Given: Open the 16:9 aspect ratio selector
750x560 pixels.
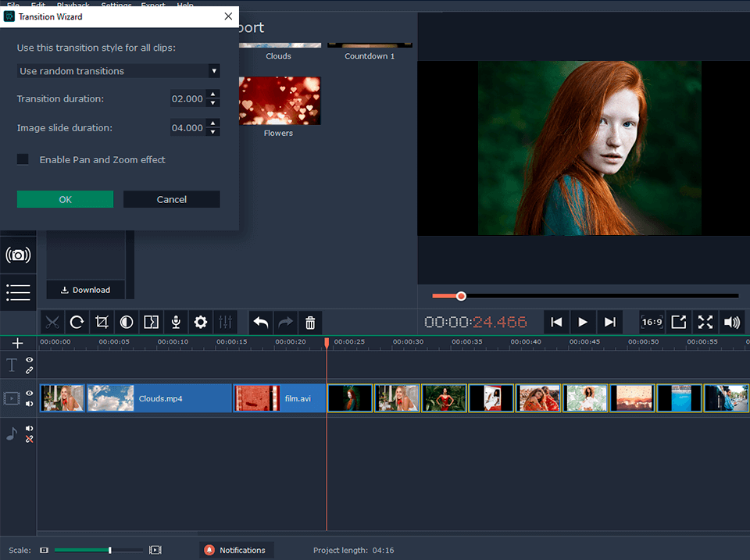Looking at the screenshot, I should pyautogui.click(x=652, y=322).
